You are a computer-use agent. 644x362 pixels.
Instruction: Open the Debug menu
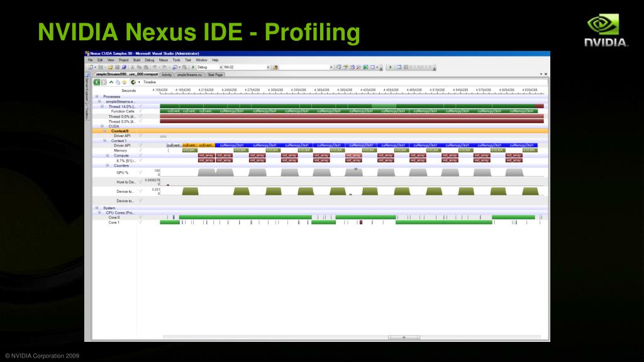coord(150,60)
